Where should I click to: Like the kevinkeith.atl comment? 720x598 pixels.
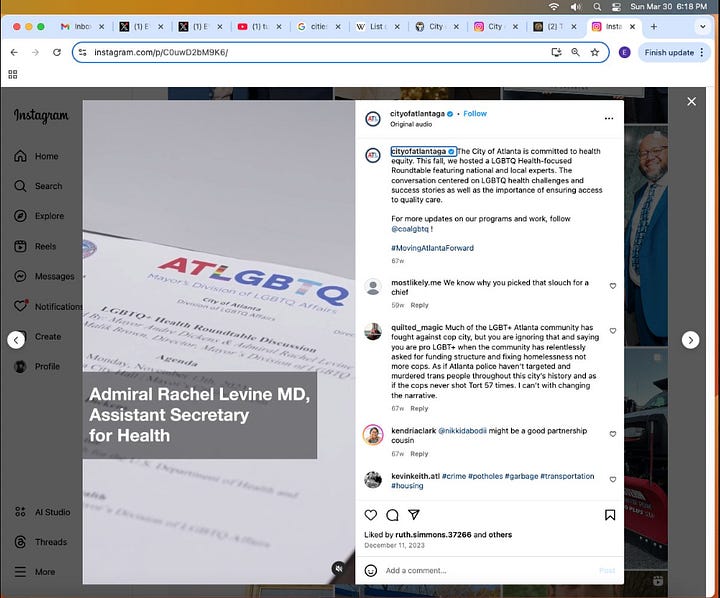click(x=613, y=479)
